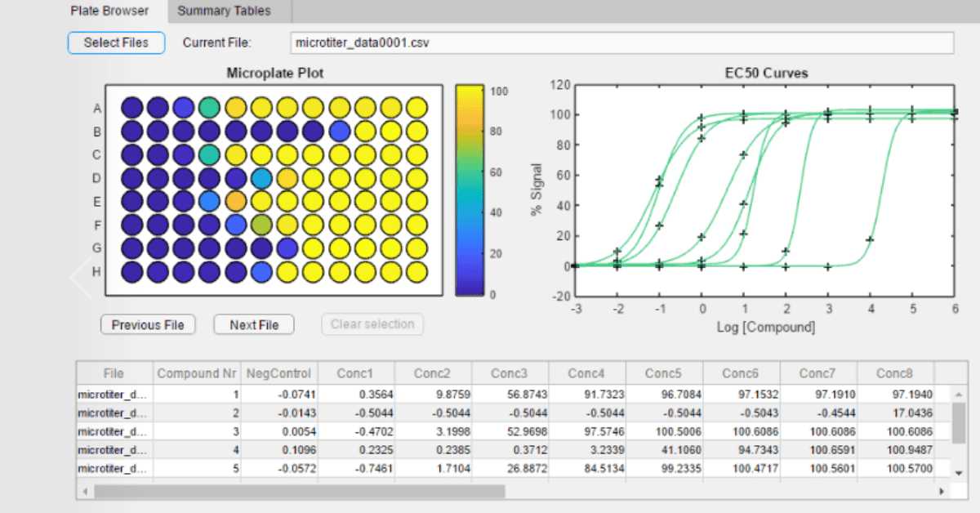Select cyan well D6 on plate
Image resolution: width=980 pixels, height=513 pixels.
261,177
